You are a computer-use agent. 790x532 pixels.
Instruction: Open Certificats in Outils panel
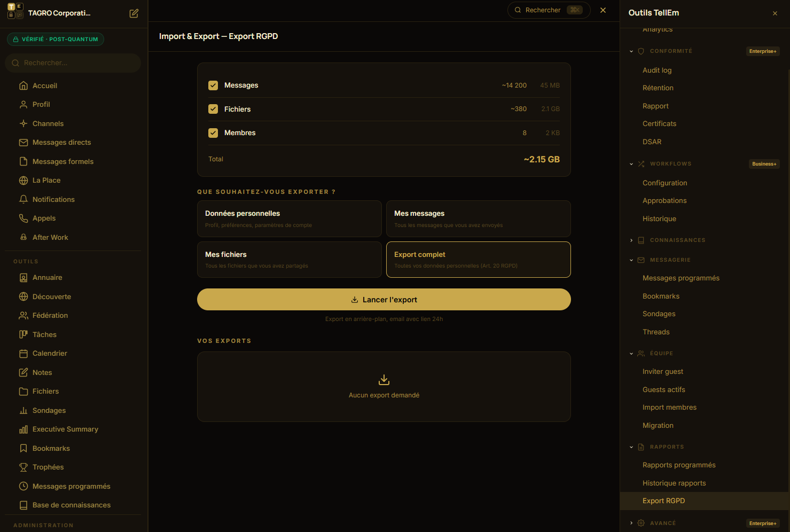click(659, 124)
